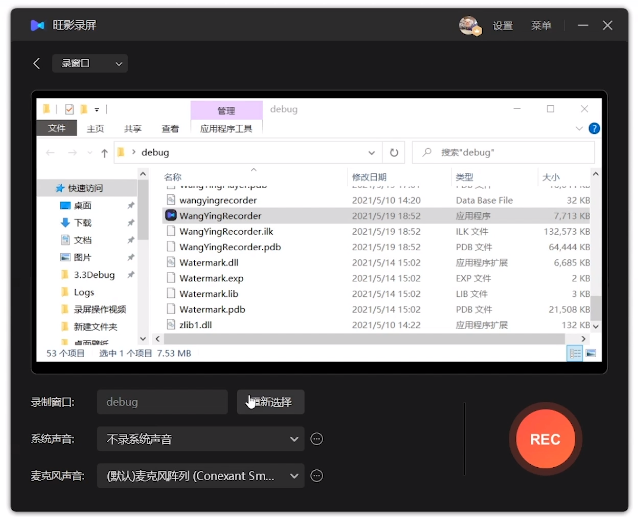Sort by the 类型 column header

point(464,177)
